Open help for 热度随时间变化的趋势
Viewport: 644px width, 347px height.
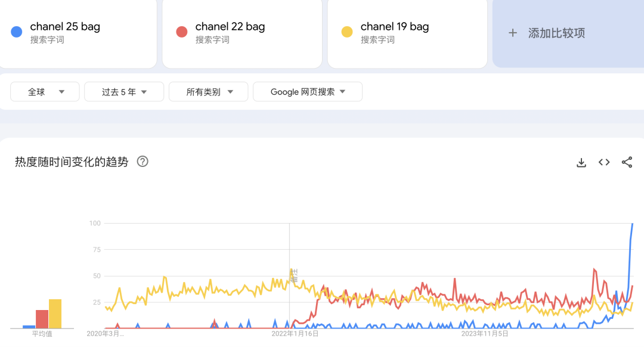tap(143, 162)
